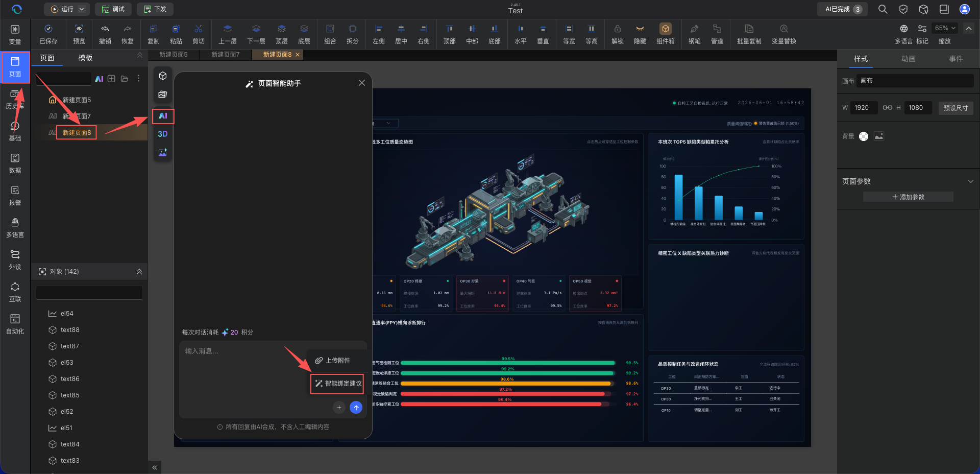
Task: Switch to the 事件 tab
Action: pyautogui.click(x=956, y=59)
